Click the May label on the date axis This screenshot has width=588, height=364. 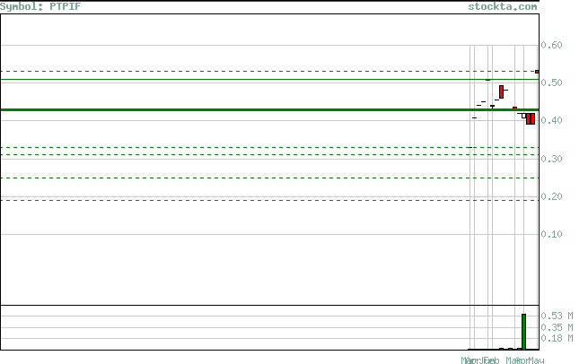pos(536,360)
